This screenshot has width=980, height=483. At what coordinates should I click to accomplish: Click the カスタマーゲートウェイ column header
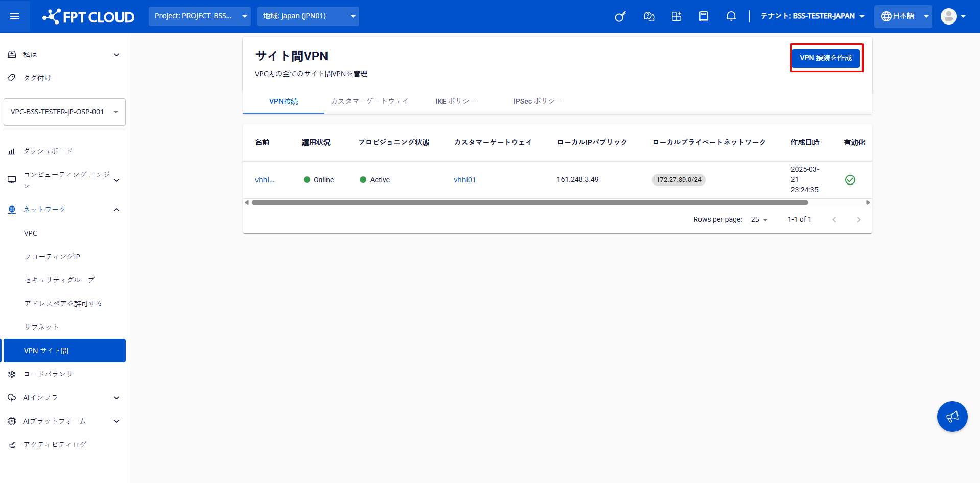pyautogui.click(x=493, y=142)
